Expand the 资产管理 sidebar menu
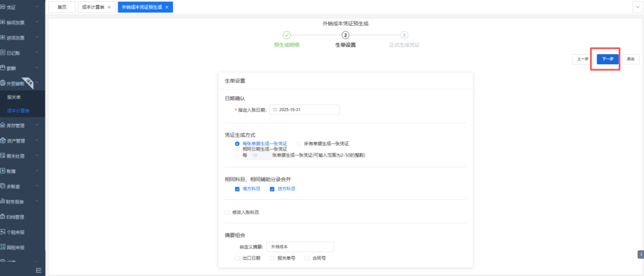 pyautogui.click(x=23, y=141)
